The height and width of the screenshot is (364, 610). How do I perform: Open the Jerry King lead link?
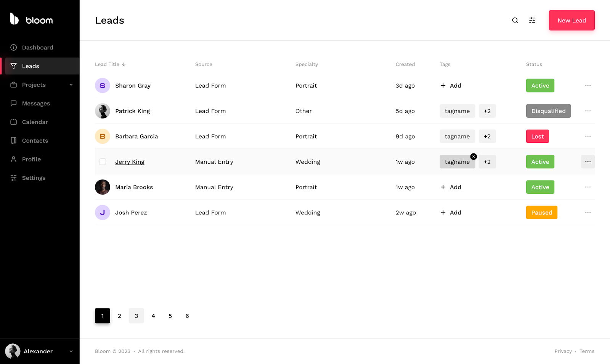130,162
